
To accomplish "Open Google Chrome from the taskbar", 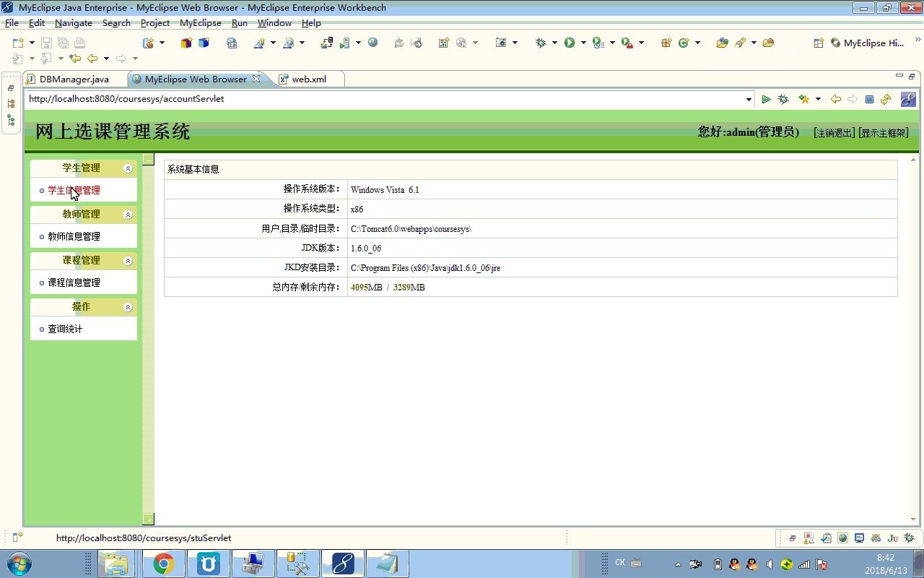I will pyautogui.click(x=162, y=563).
